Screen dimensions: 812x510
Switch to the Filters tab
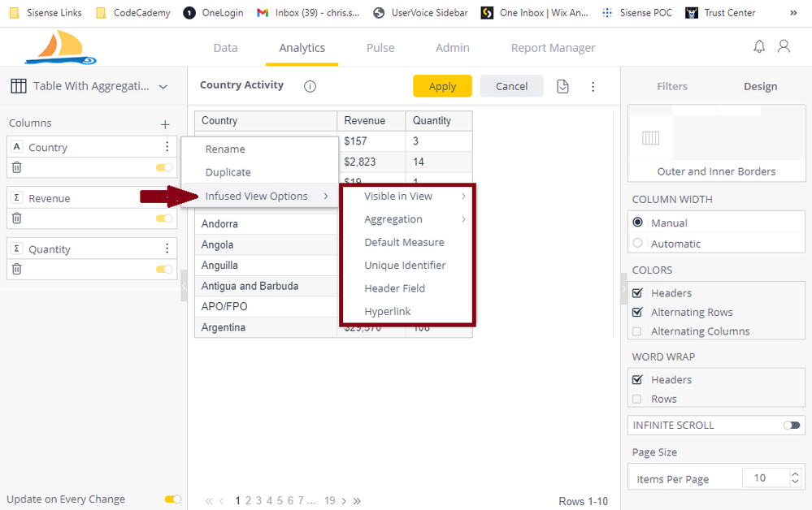coord(671,86)
